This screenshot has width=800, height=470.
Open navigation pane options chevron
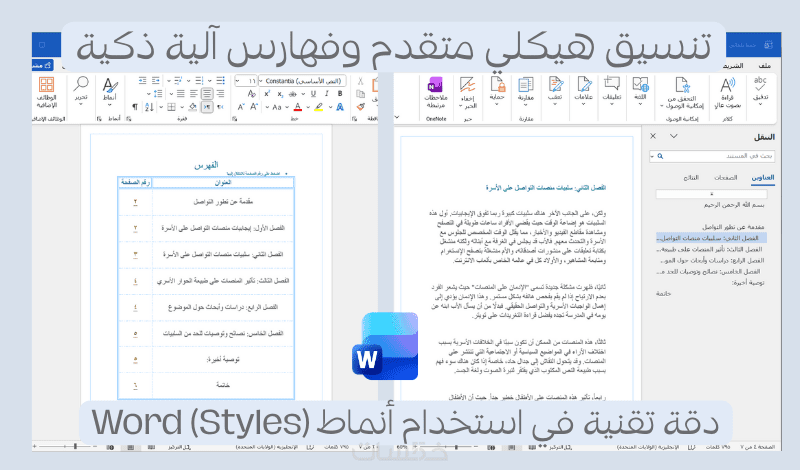pos(674,136)
